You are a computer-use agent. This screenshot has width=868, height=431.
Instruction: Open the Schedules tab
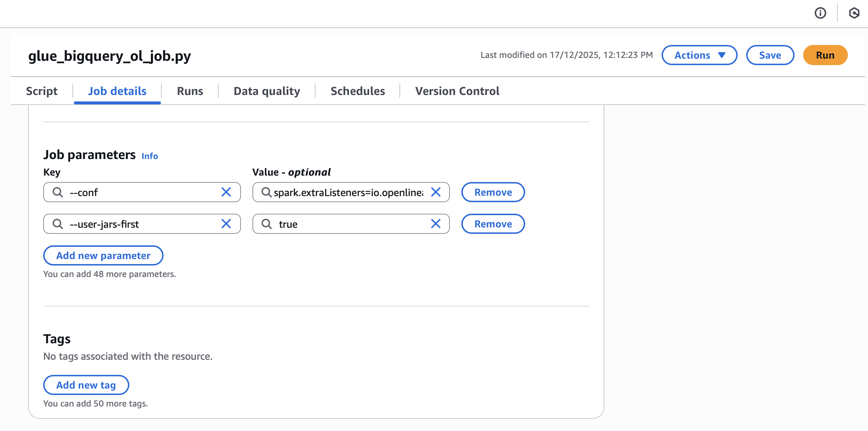point(358,91)
